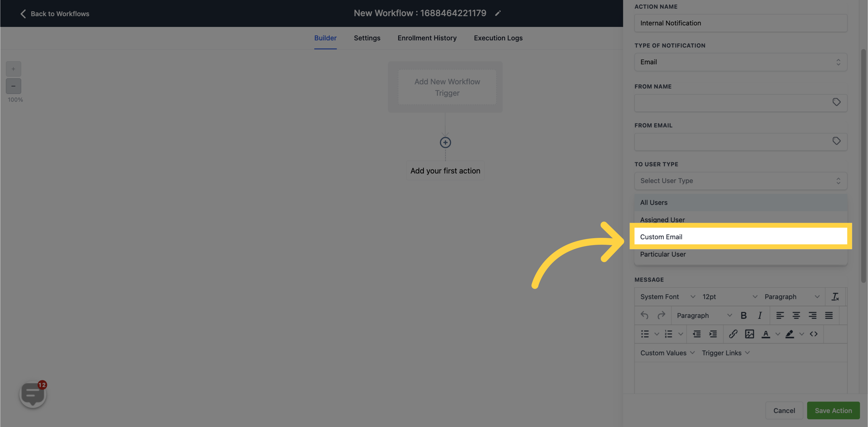Screen dimensions: 868x427
Task: Click the Align Center icon
Action: pos(796,315)
